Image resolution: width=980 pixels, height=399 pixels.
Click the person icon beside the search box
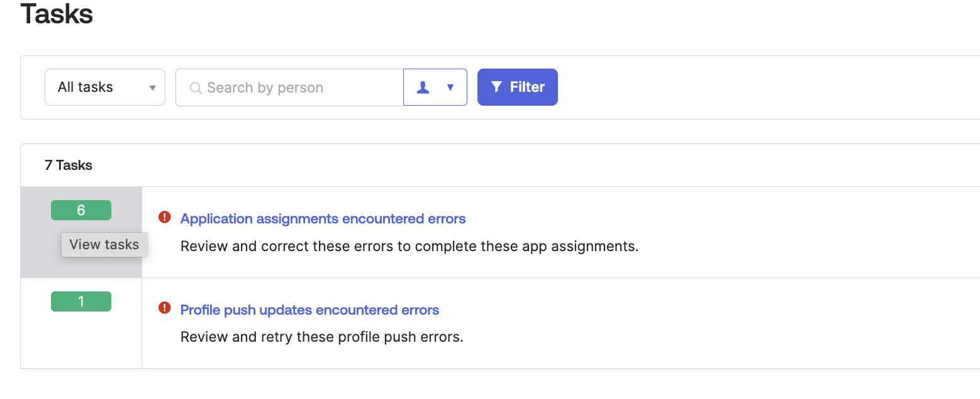coord(423,87)
